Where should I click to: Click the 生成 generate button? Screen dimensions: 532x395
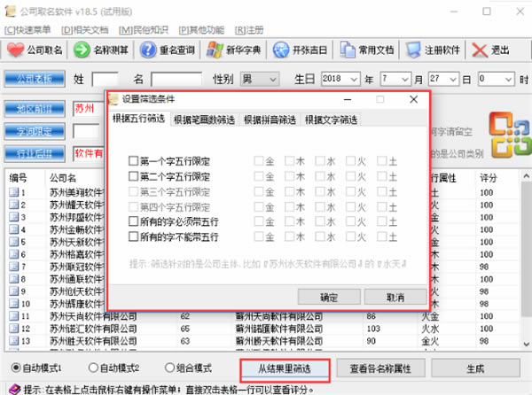coord(475,368)
